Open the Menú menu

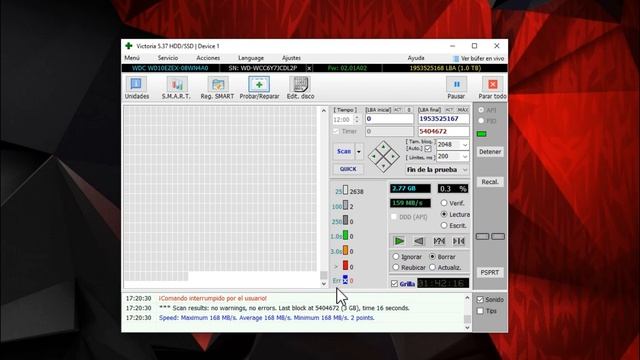[132, 58]
